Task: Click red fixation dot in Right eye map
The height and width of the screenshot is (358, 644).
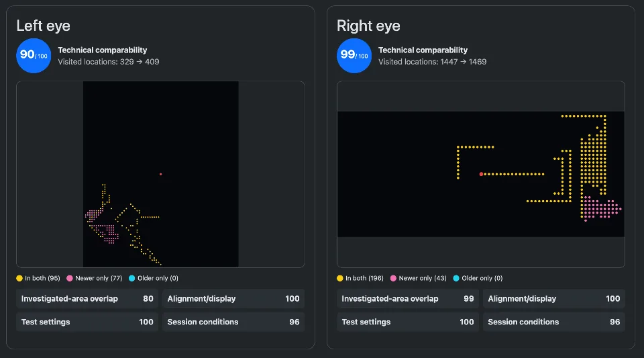Action: [481, 174]
